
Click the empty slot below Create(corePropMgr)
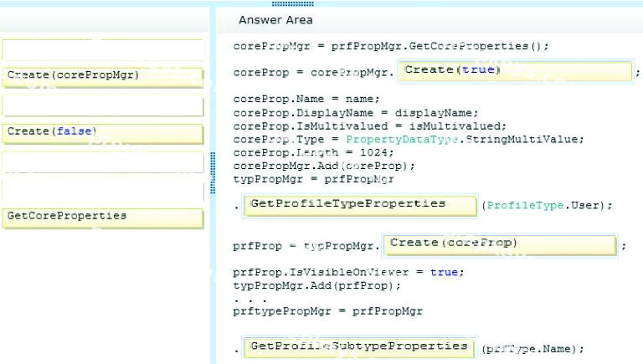tap(102, 105)
